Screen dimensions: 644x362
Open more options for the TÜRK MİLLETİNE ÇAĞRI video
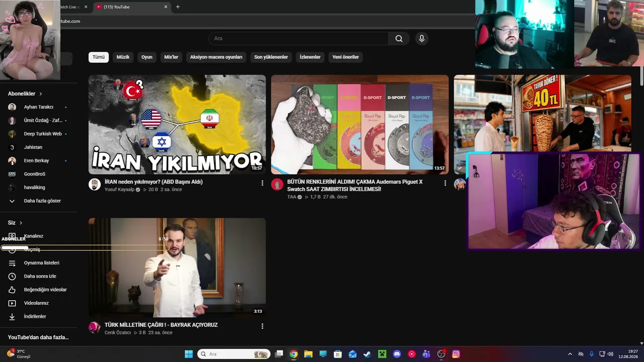(262, 326)
